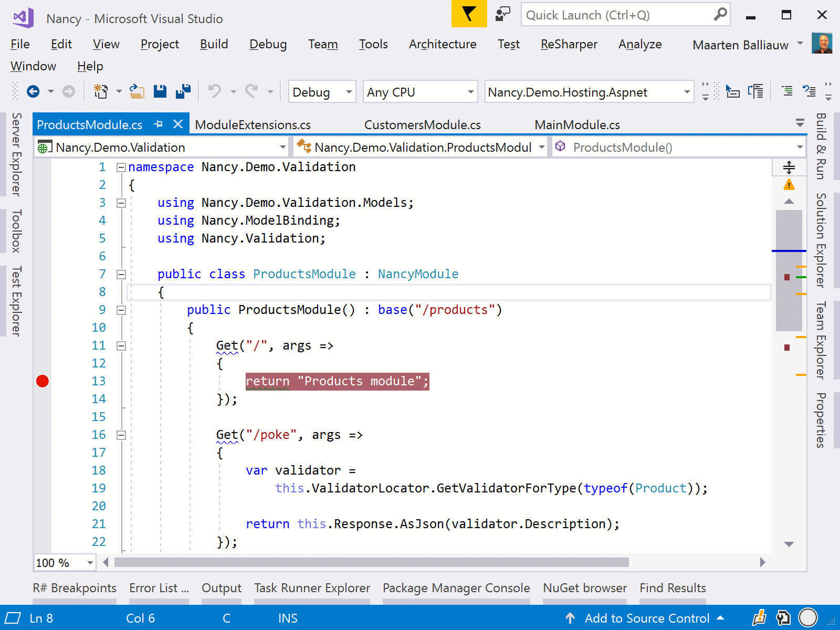
Task: Click the ReSharper warning triangle indicator
Action: click(x=789, y=185)
